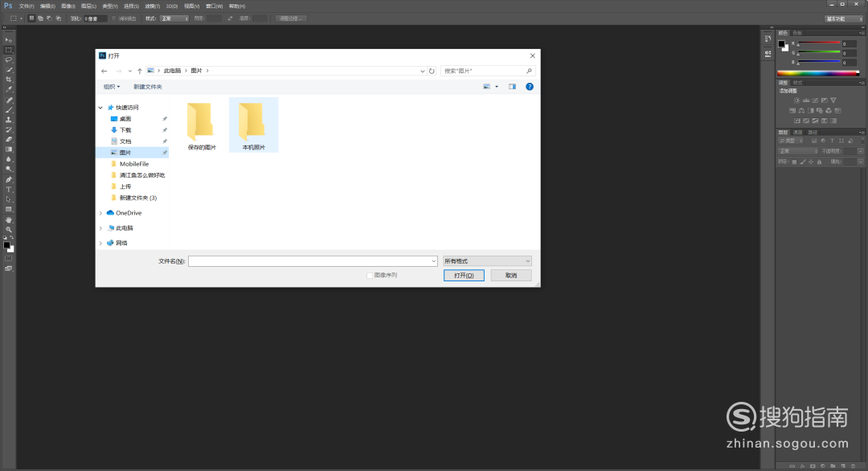Select the Clone Stamp tool

tap(8, 120)
